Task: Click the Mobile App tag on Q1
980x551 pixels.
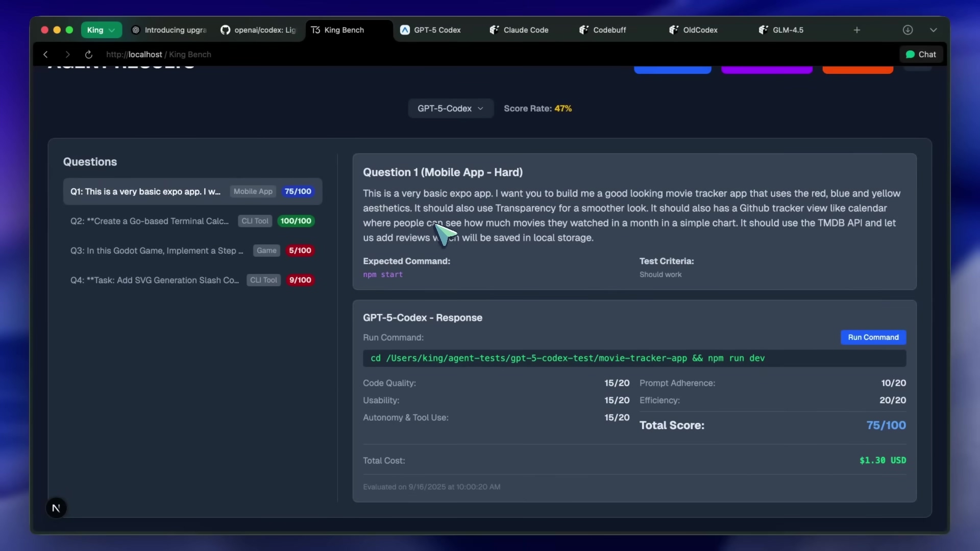Action: pos(253,191)
